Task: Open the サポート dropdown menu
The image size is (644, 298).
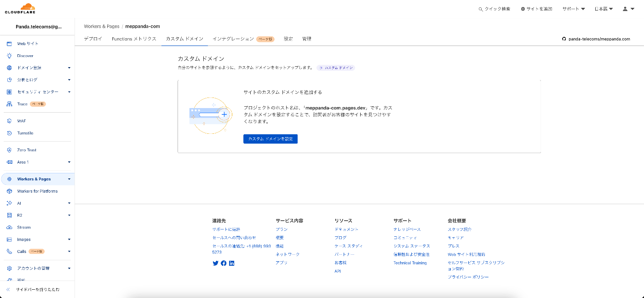Action: pos(574,9)
